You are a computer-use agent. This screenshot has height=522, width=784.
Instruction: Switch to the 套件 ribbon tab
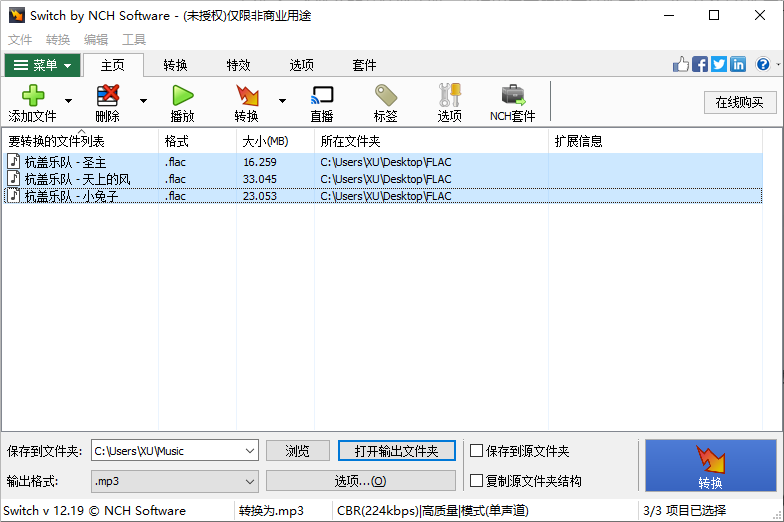[364, 65]
